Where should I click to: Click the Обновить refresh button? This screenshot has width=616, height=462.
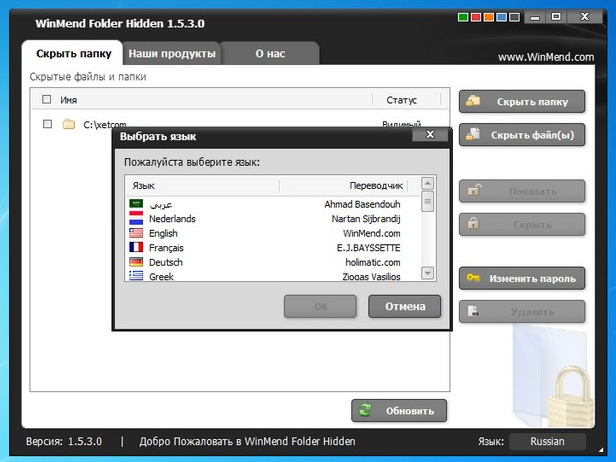(x=399, y=411)
